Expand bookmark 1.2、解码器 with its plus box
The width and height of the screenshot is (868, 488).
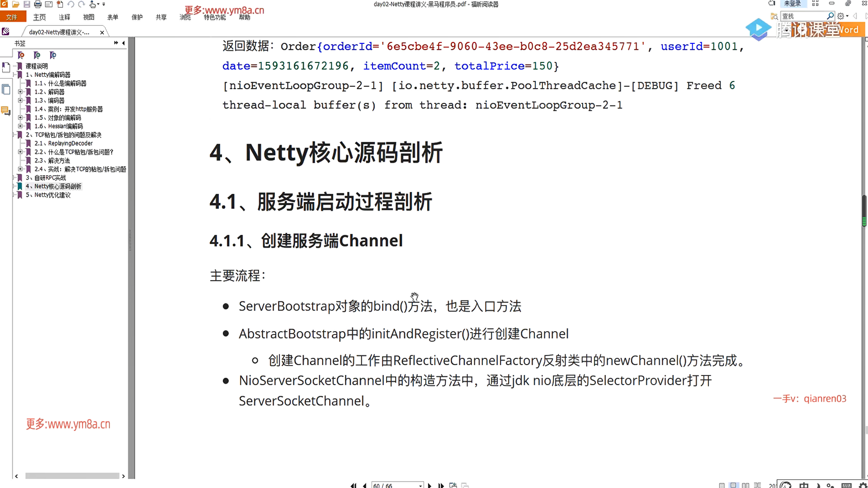pos(20,92)
